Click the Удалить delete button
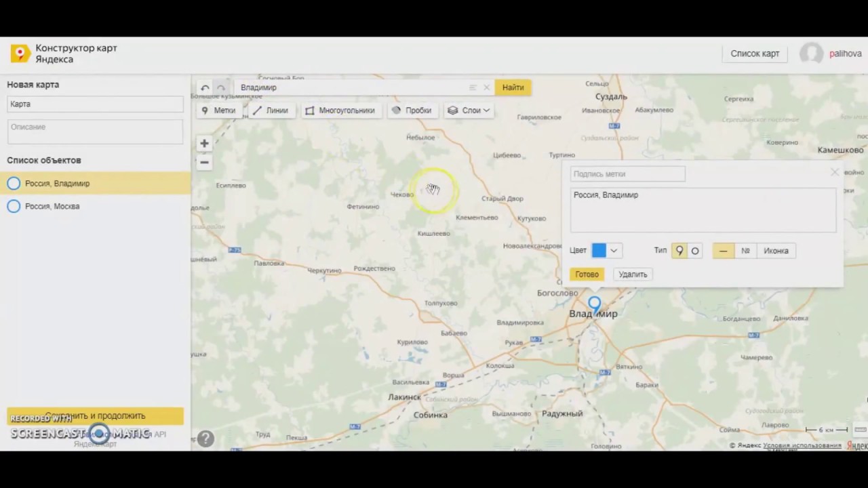 pos(633,274)
